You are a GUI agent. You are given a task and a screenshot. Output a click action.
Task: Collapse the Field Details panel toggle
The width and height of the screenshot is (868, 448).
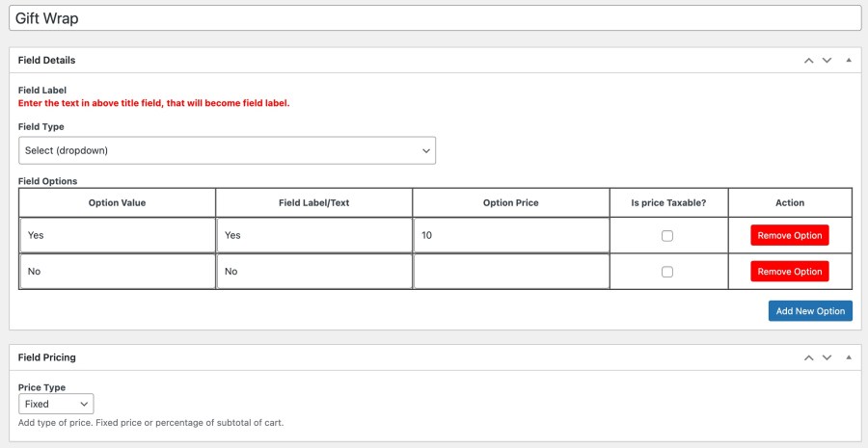849,61
